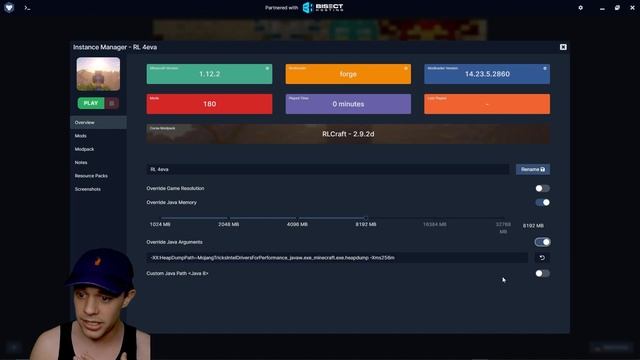Click the last played orange card
This screenshot has height=360, width=640.
click(487, 104)
